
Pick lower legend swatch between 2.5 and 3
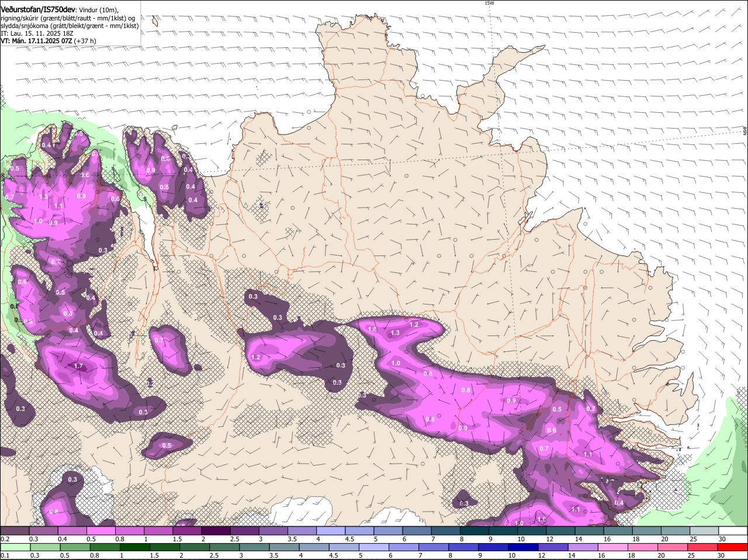coord(225,547)
